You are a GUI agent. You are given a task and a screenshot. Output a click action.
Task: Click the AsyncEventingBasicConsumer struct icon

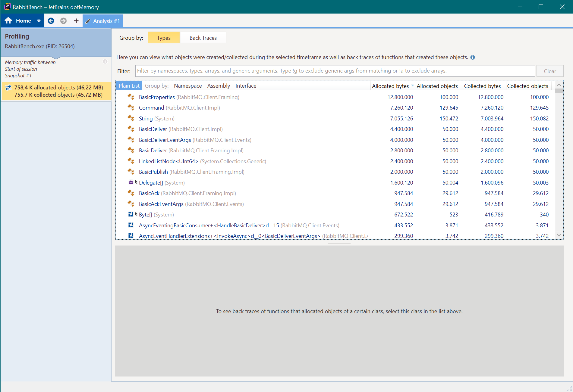131,225
